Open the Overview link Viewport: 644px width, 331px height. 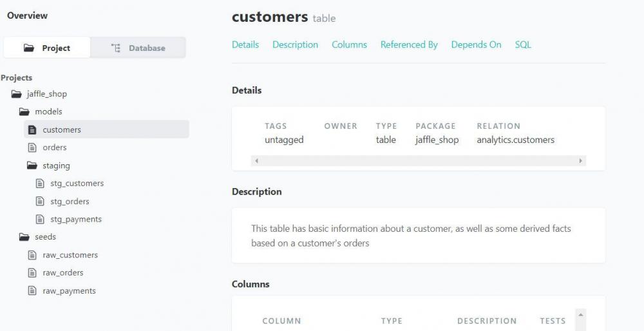coord(27,15)
